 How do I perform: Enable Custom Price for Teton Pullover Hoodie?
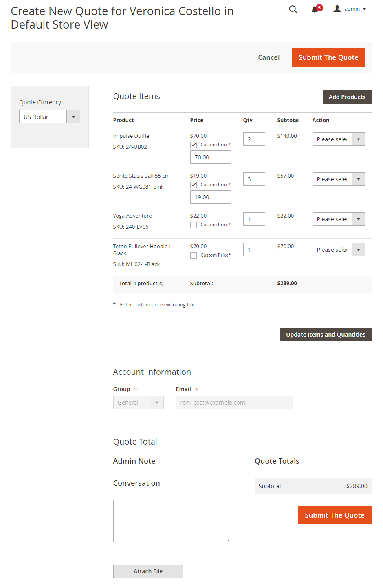(194, 255)
